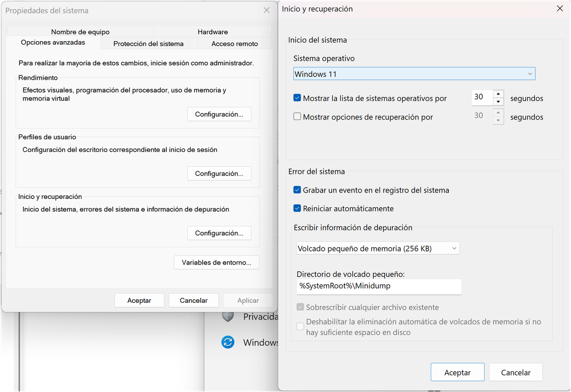Click the operating system list seconds field
Viewport: 571px width, 392px height.
(x=482, y=98)
